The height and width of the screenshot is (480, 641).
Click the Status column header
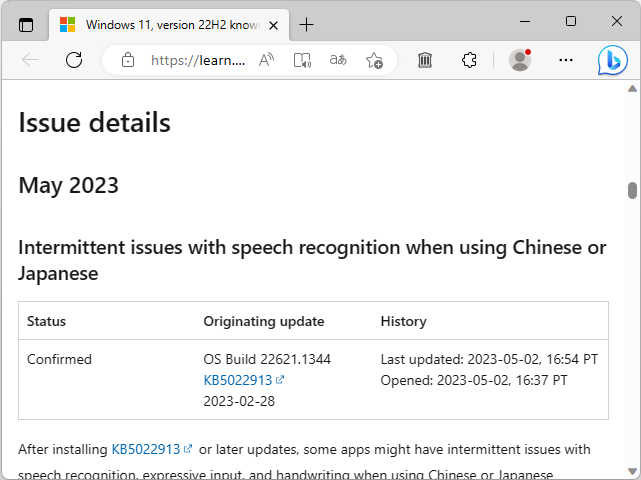46,321
